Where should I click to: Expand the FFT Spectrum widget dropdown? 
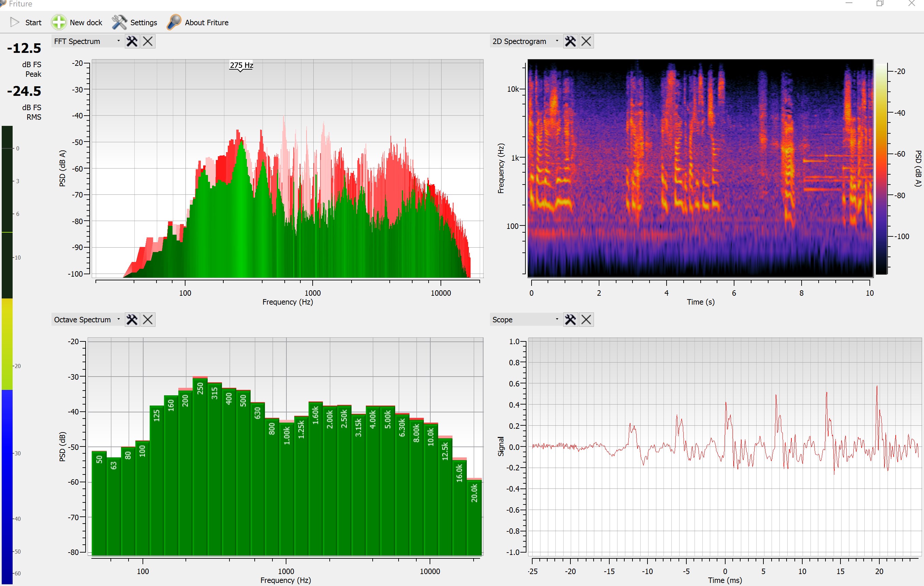[x=118, y=41]
